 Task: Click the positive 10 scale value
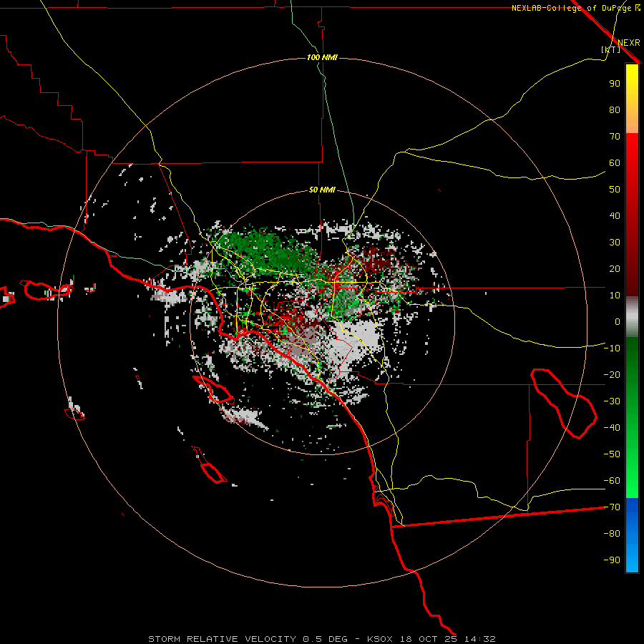615,296
